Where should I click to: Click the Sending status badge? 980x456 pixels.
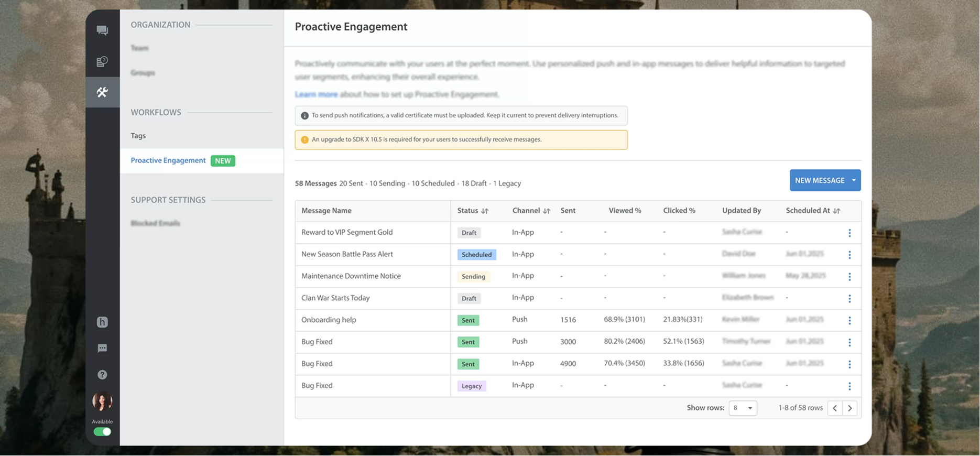(x=473, y=277)
